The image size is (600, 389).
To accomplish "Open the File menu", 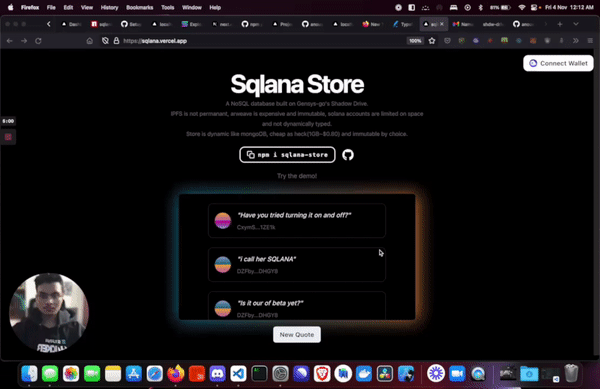I will (51, 7).
